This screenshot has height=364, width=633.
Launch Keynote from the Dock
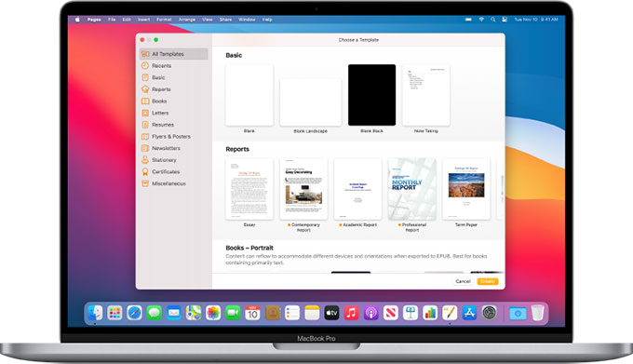[x=411, y=313]
